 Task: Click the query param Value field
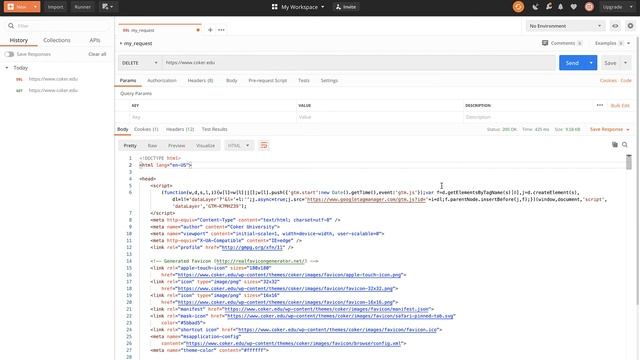380,117
